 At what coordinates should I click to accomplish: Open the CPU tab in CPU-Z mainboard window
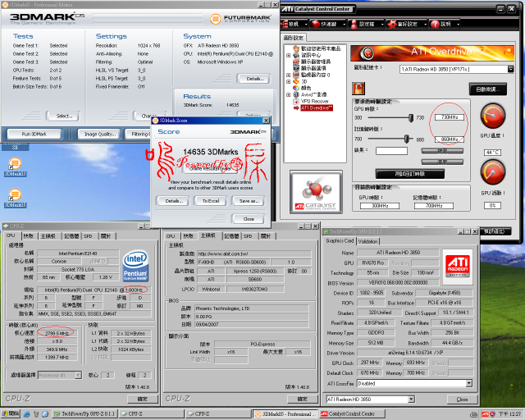pyautogui.click(x=171, y=236)
